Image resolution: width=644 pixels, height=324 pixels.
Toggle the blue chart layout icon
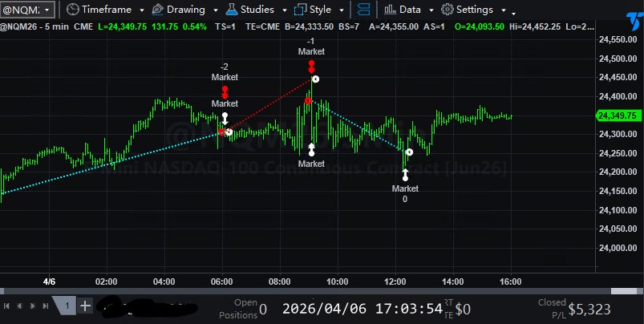point(363,10)
